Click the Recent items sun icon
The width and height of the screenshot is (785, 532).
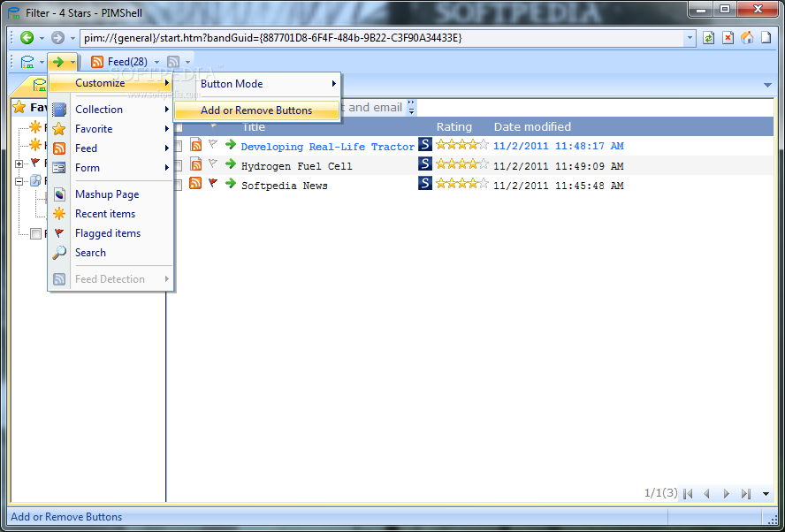click(x=59, y=214)
